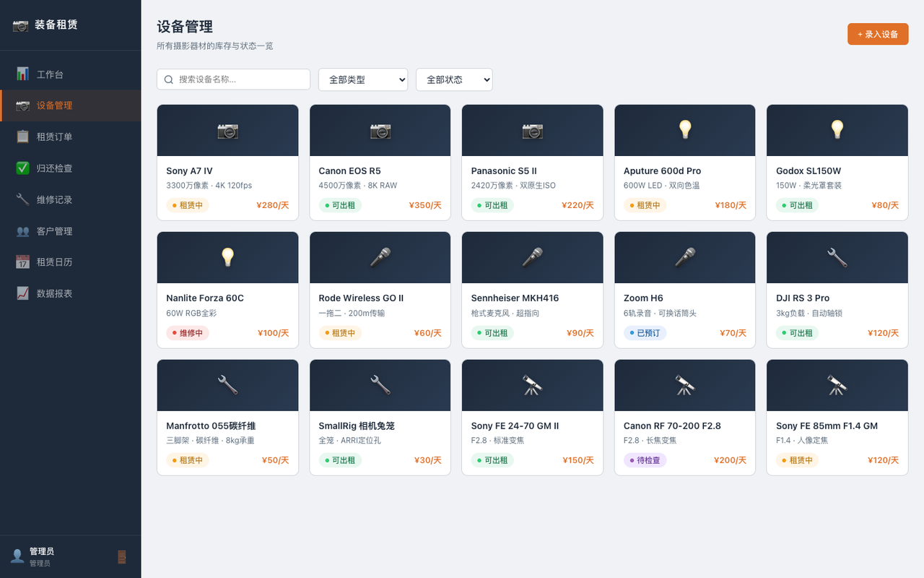Viewport: 924px width, 578px height.
Task: Open the 租赁日历 page
Action: (x=71, y=262)
